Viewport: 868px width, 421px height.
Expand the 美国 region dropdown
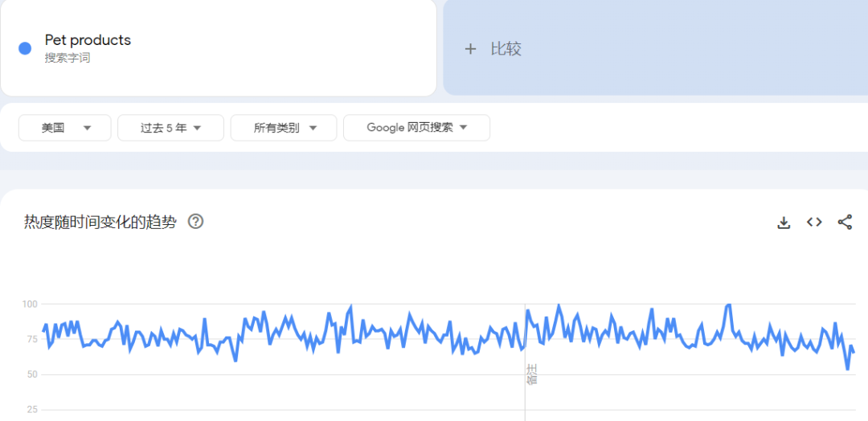click(65, 128)
